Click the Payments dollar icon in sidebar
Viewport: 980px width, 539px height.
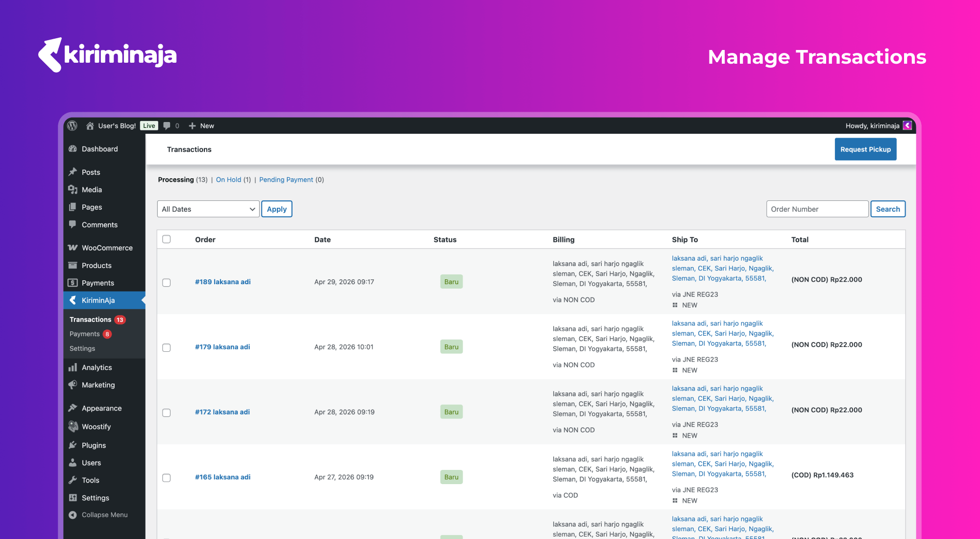click(73, 283)
